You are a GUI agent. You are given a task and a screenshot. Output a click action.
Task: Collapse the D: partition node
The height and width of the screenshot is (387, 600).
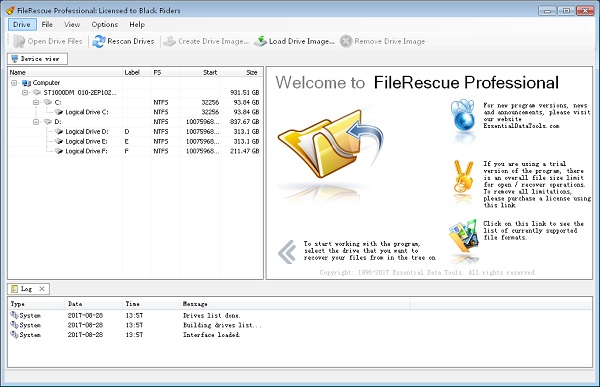[36, 122]
